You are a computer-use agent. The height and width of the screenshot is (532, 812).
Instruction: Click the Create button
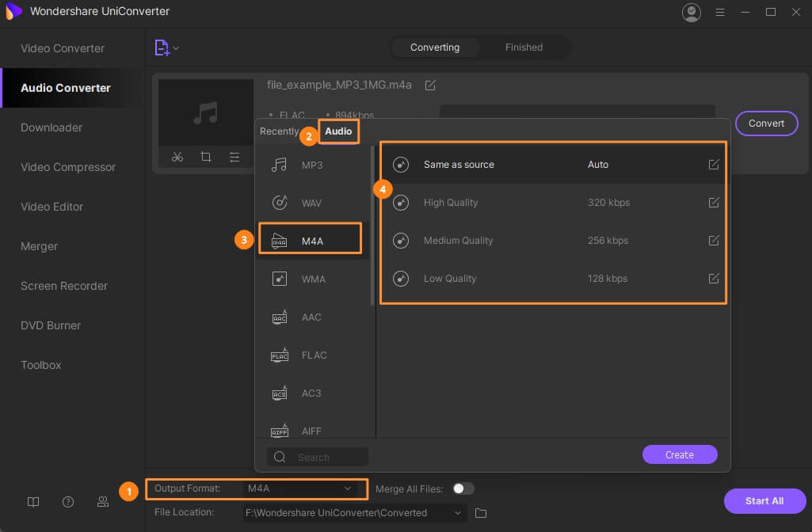click(679, 454)
